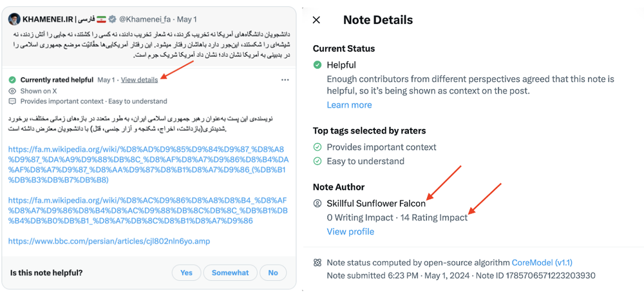This screenshot has width=644, height=292.
Task: Open the View details link
Action: click(x=139, y=80)
